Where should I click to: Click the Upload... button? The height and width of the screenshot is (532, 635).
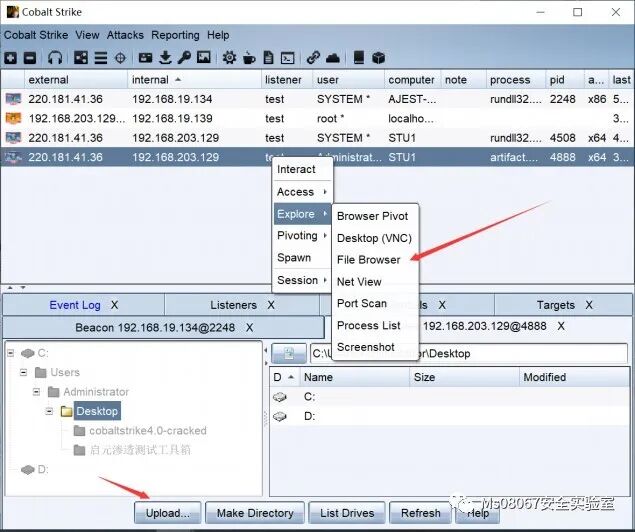168,513
